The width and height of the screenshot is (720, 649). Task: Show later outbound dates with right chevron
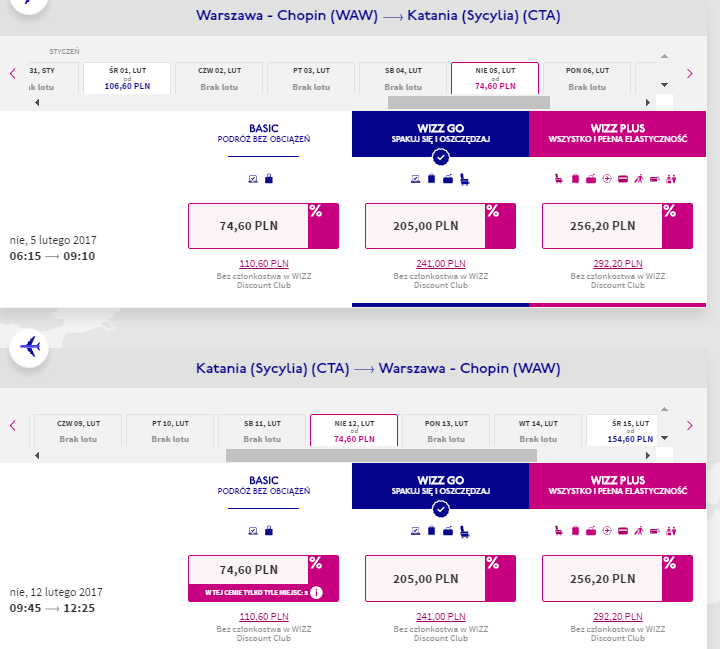point(689,73)
